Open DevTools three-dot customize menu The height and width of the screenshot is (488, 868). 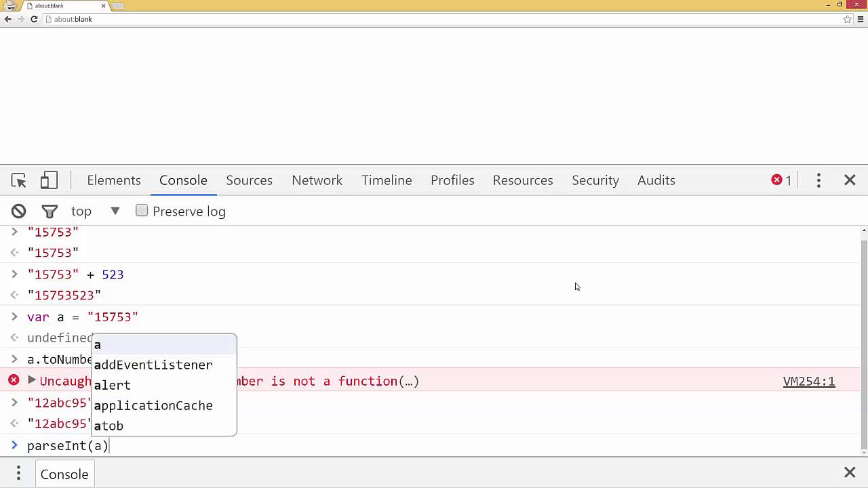pyautogui.click(x=818, y=180)
